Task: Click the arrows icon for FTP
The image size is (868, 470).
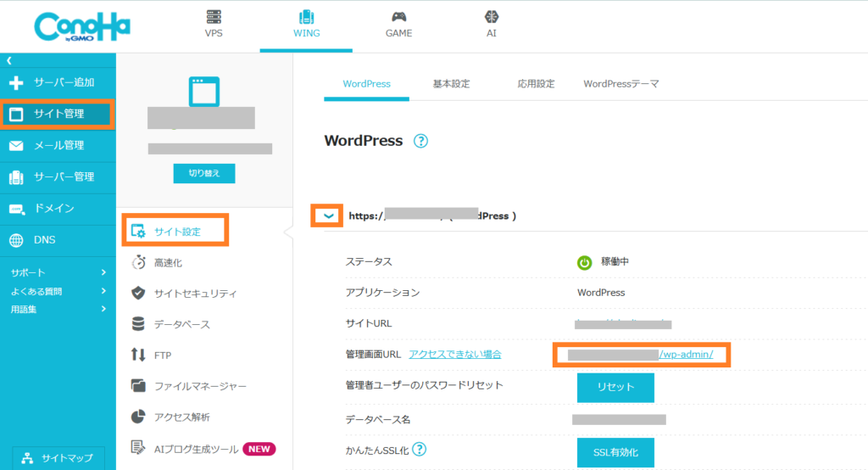Action: pos(138,355)
